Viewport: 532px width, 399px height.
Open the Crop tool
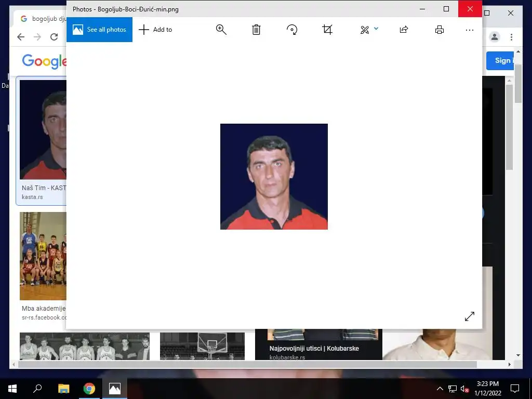pyautogui.click(x=327, y=30)
